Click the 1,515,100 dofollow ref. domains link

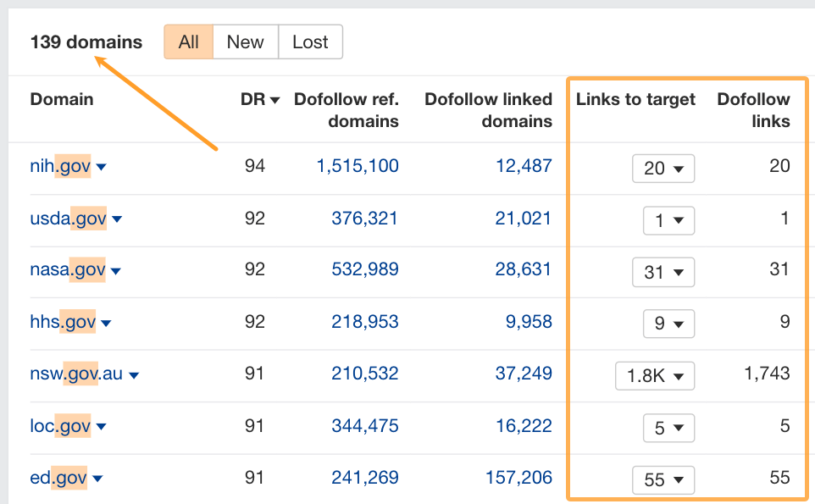pyautogui.click(x=358, y=167)
